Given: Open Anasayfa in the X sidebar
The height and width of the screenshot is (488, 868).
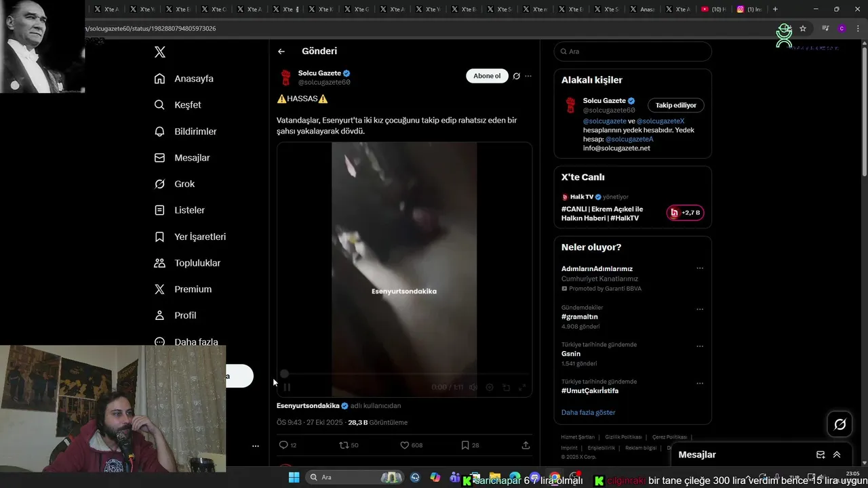Looking at the screenshot, I should [x=184, y=79].
